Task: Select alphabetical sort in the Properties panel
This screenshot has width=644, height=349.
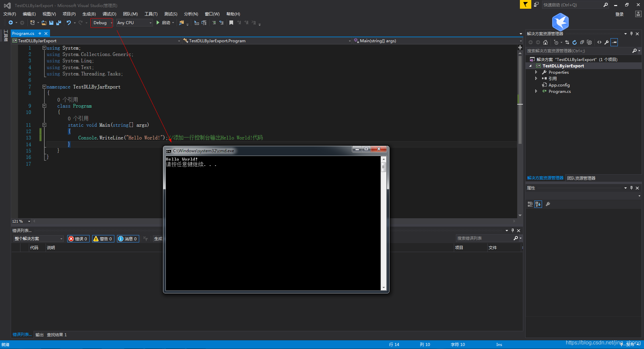Action: [x=538, y=204]
